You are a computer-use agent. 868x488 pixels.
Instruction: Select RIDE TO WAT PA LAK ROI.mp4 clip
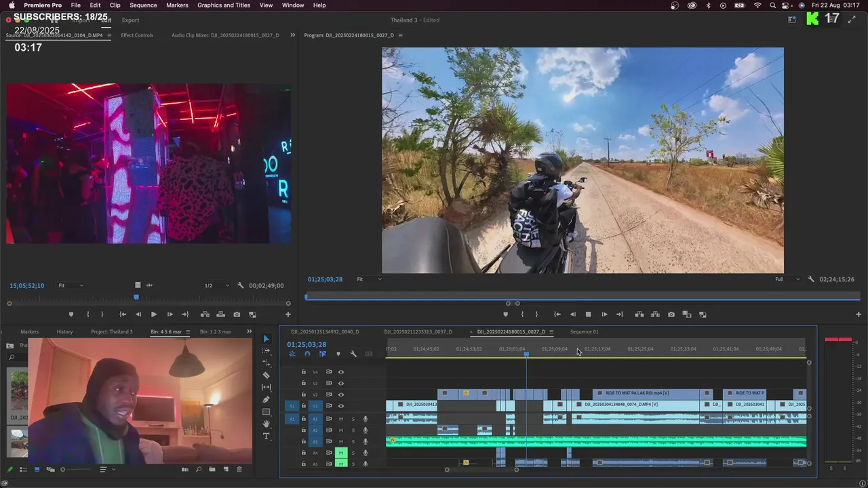(x=646, y=393)
